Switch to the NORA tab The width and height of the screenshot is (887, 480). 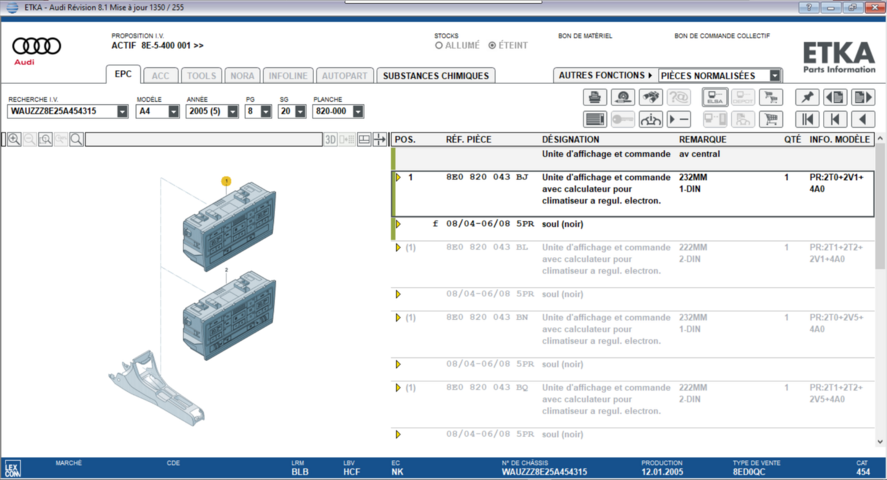(x=242, y=76)
